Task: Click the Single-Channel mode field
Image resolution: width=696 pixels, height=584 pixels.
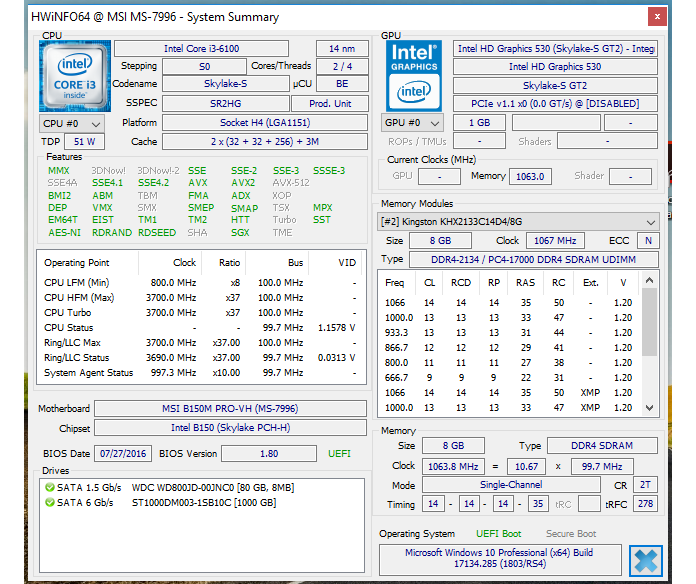Action: (x=511, y=485)
